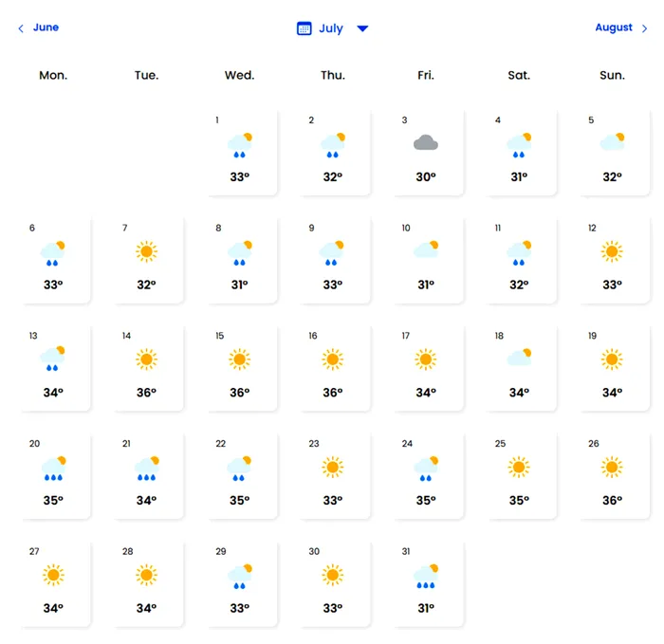The width and height of the screenshot is (664, 644).
Task: Open the July month dropdown arrow
Action: coord(362,28)
